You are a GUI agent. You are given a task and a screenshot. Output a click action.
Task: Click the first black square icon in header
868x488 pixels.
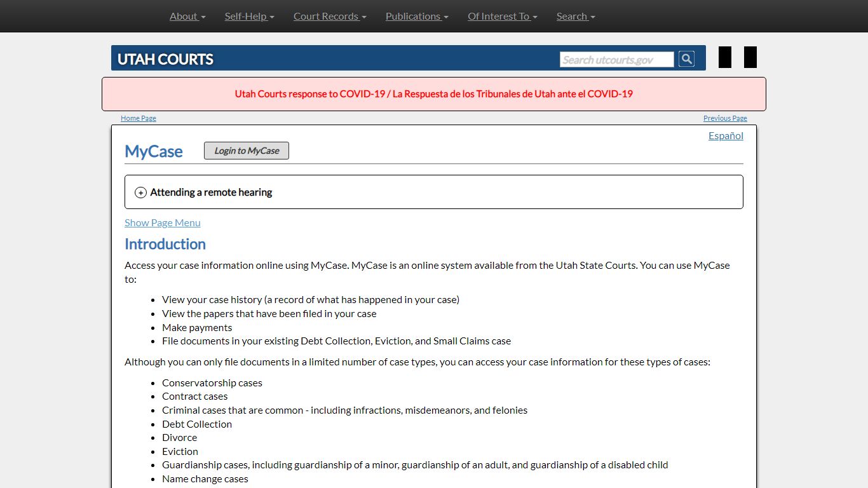[x=724, y=57]
